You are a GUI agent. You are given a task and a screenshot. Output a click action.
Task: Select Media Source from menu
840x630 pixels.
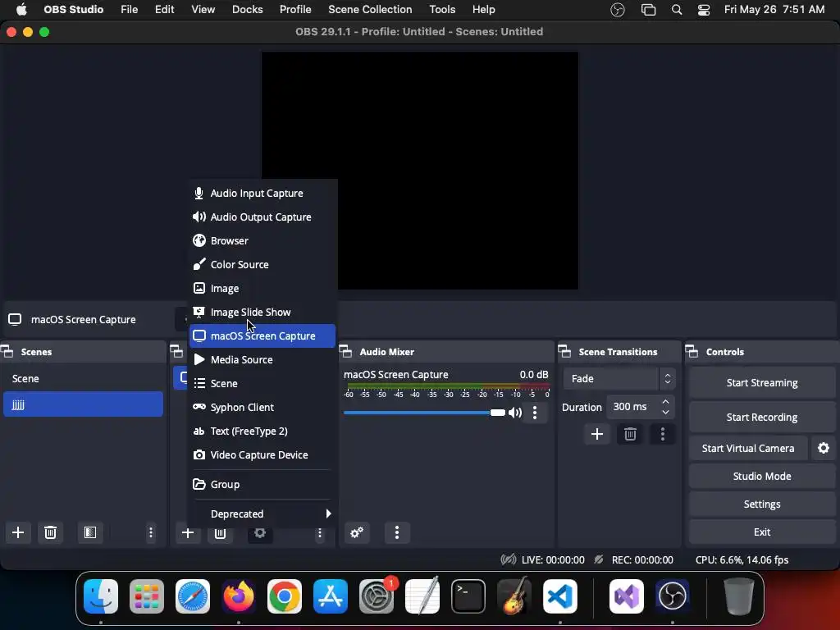click(x=262, y=359)
